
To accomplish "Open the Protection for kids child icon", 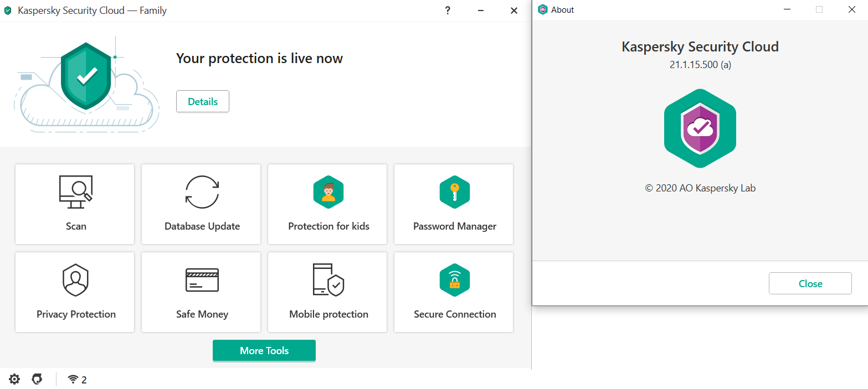I will [328, 191].
